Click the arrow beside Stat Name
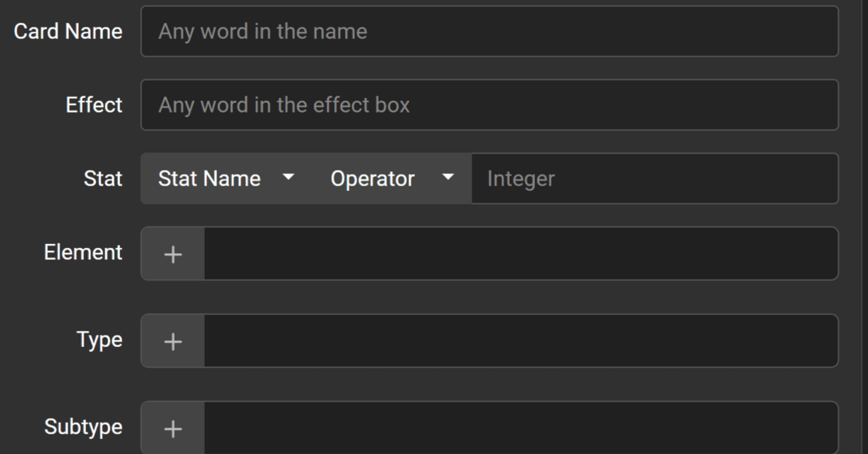Screen dimensions: 868x454 288,178
